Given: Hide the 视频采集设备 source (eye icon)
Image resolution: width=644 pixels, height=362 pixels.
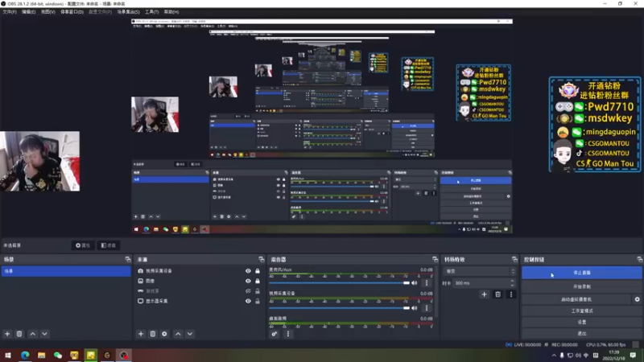Looking at the screenshot, I should point(248,271).
